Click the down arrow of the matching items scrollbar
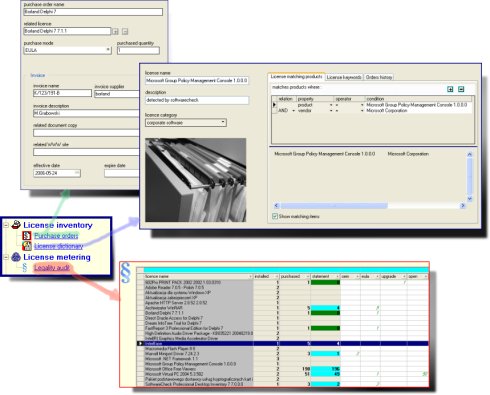The height and width of the screenshot is (395, 490). pos(469,199)
